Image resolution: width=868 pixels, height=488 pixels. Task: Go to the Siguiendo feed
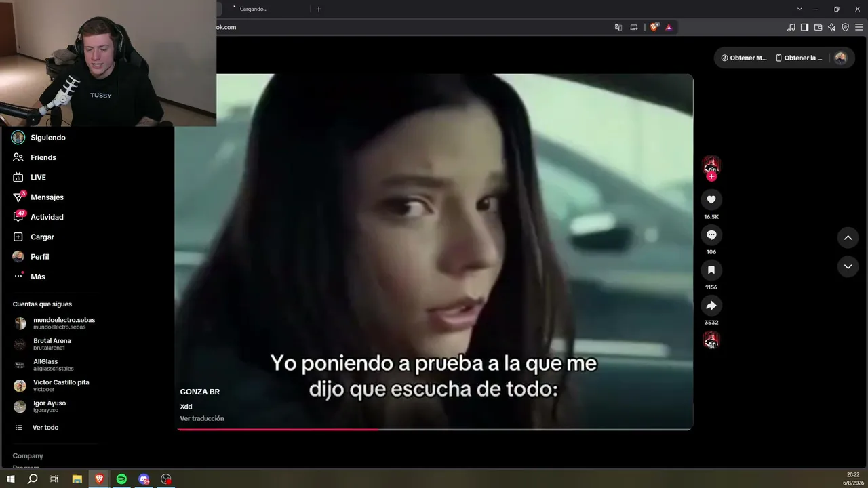(47, 138)
